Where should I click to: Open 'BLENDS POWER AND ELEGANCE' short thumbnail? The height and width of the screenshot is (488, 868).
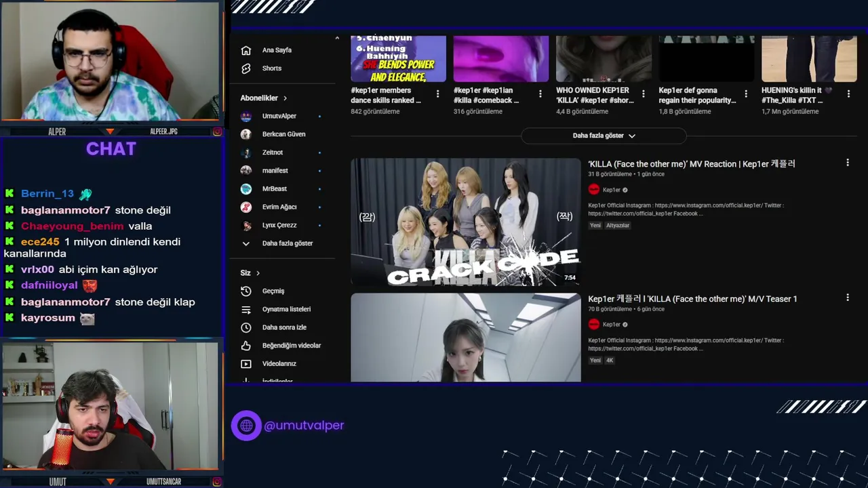(398, 58)
